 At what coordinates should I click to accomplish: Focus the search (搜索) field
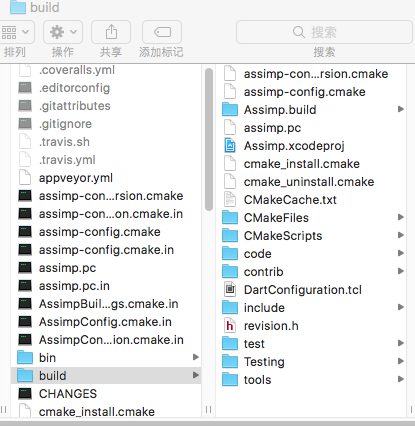pyautogui.click(x=324, y=32)
